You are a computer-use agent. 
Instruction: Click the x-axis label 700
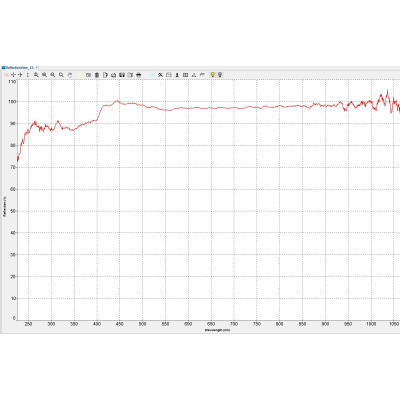[234, 324]
